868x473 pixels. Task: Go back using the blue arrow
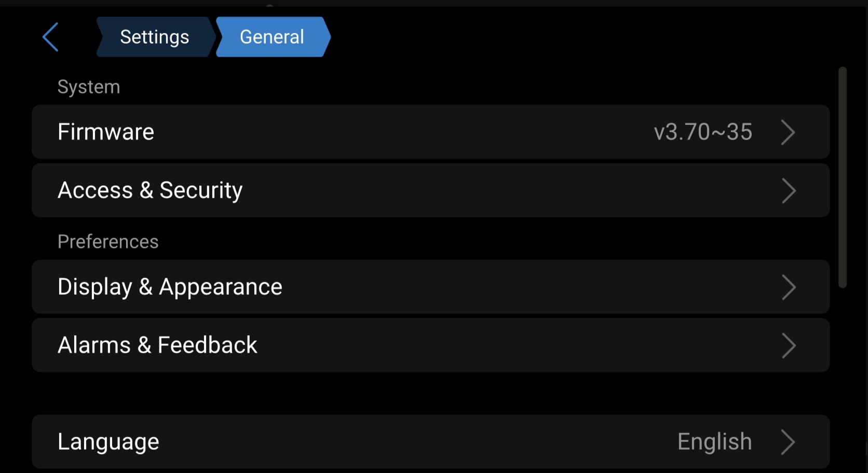[50, 37]
